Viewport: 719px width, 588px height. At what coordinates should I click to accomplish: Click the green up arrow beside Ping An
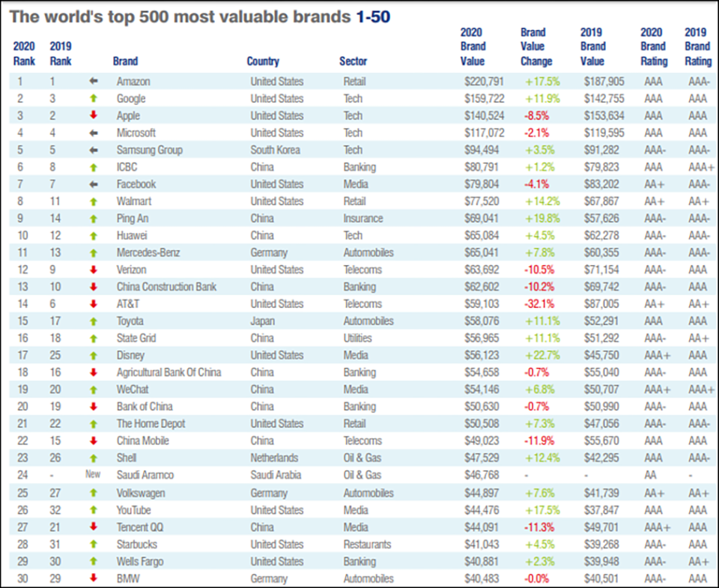point(94,219)
